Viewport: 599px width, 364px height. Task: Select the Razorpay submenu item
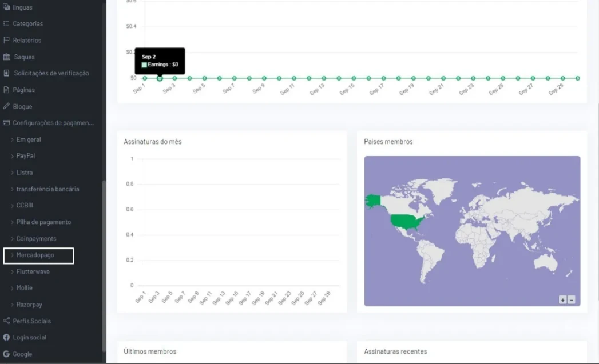29,305
